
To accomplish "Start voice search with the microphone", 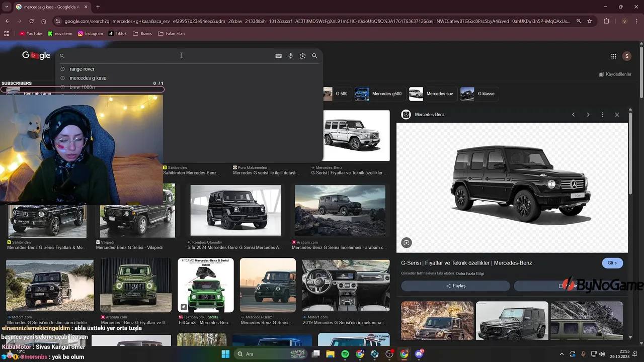I will click(290, 56).
